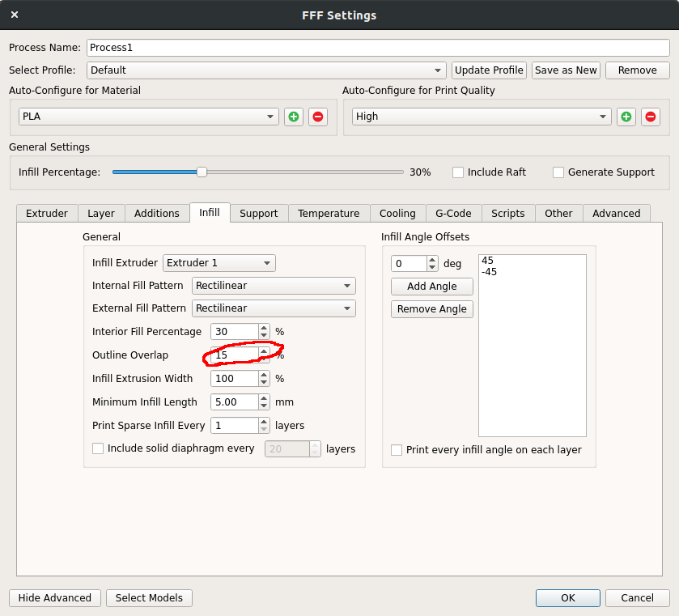679x616 pixels.
Task: Switch to the Extruder tab
Action: click(x=47, y=214)
